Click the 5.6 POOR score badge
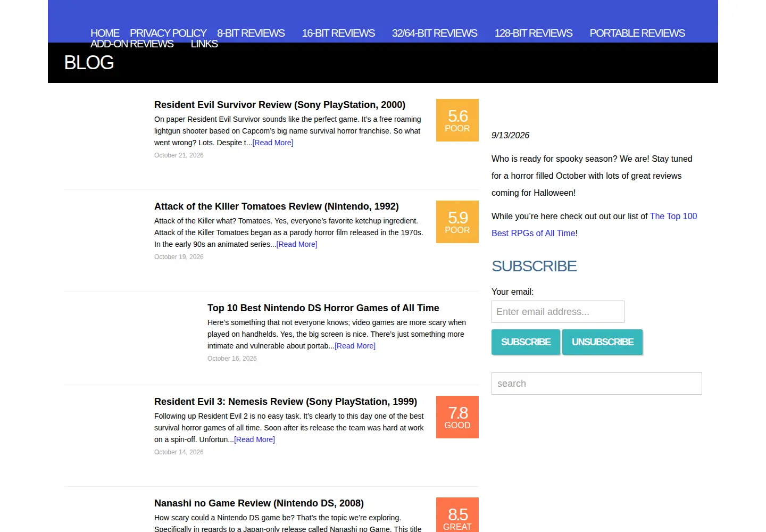766x532 pixels. [457, 120]
